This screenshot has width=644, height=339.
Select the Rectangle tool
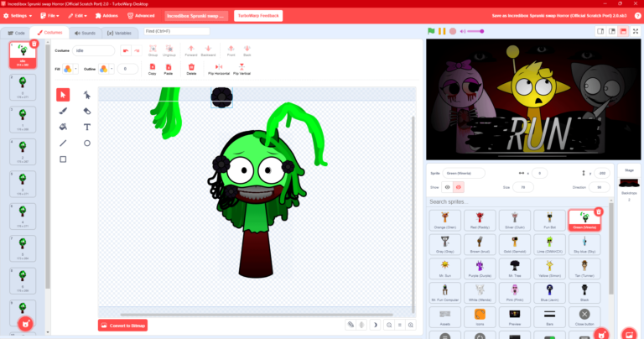(63, 159)
